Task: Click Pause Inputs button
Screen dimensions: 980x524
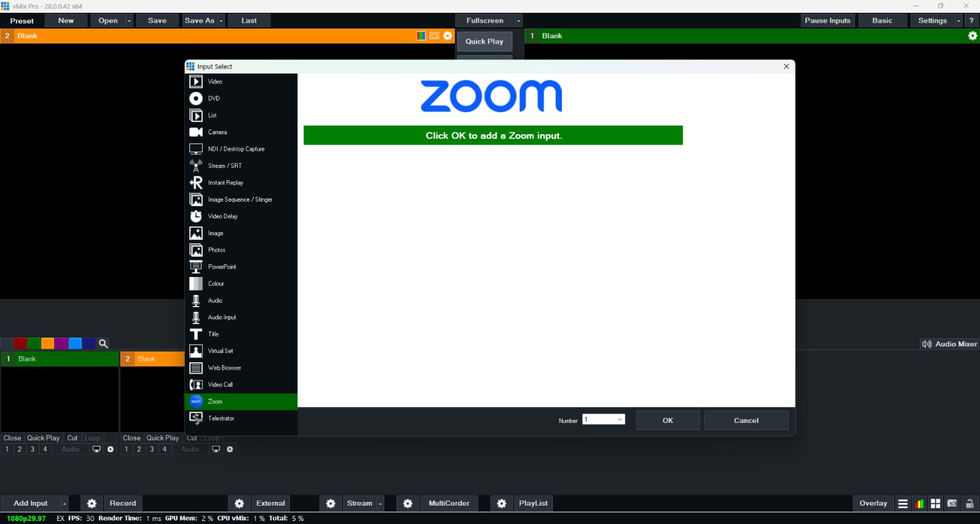Action: click(x=827, y=21)
